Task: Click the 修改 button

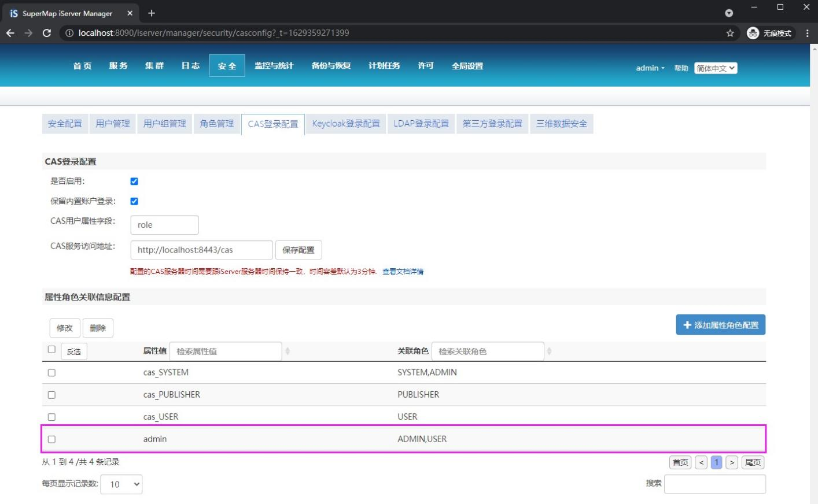Action: tap(65, 328)
